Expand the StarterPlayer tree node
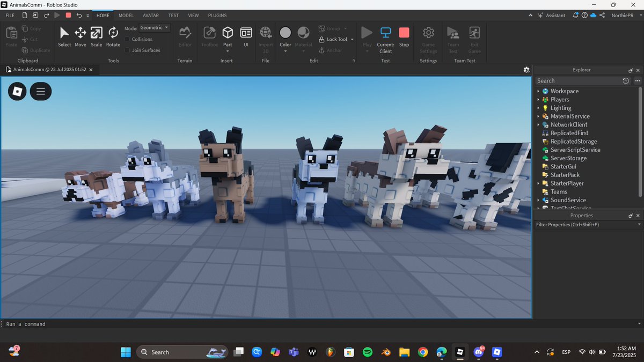 pos(538,183)
